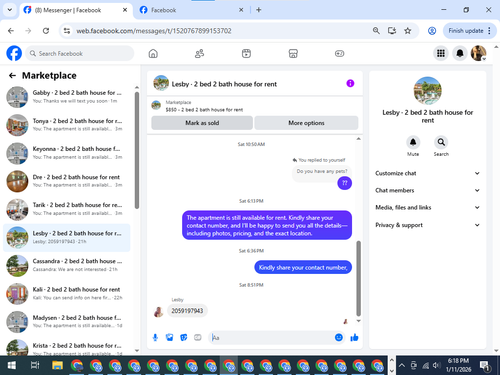500x375 pixels.
Task: Click the large listing photo in the right panel
Action: click(428, 91)
